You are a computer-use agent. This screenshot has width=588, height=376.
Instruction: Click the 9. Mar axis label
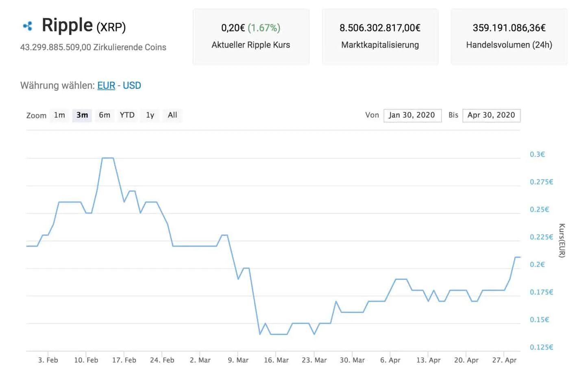coord(238,360)
